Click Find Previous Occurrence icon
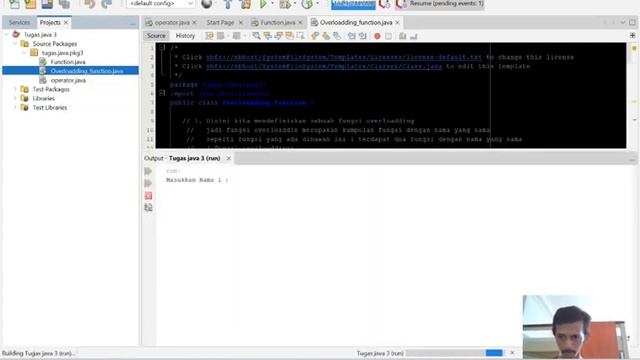The width and height of the screenshot is (640, 360). [x=267, y=36]
